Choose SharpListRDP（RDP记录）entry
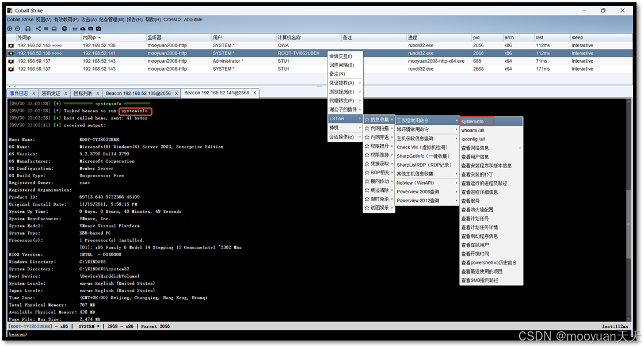644x348 pixels. click(427, 165)
